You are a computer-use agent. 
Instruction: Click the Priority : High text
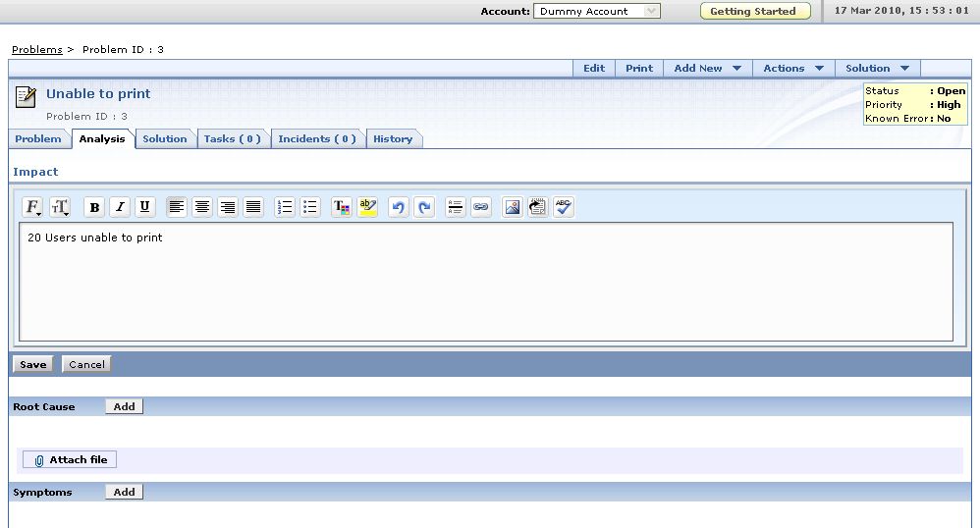point(912,104)
